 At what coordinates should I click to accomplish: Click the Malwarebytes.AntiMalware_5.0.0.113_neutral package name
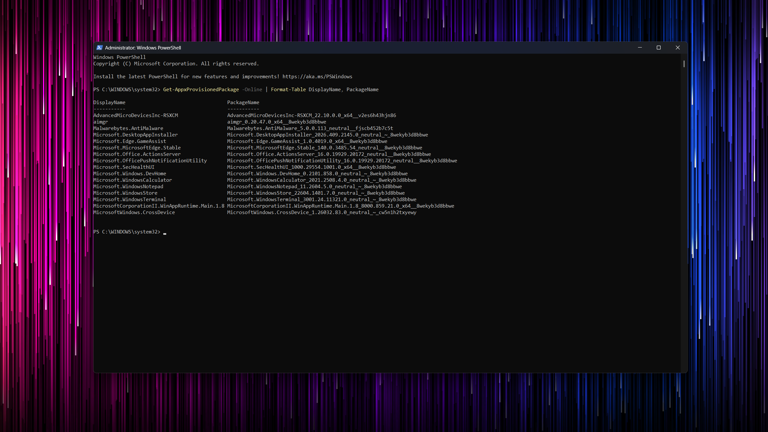pos(310,128)
